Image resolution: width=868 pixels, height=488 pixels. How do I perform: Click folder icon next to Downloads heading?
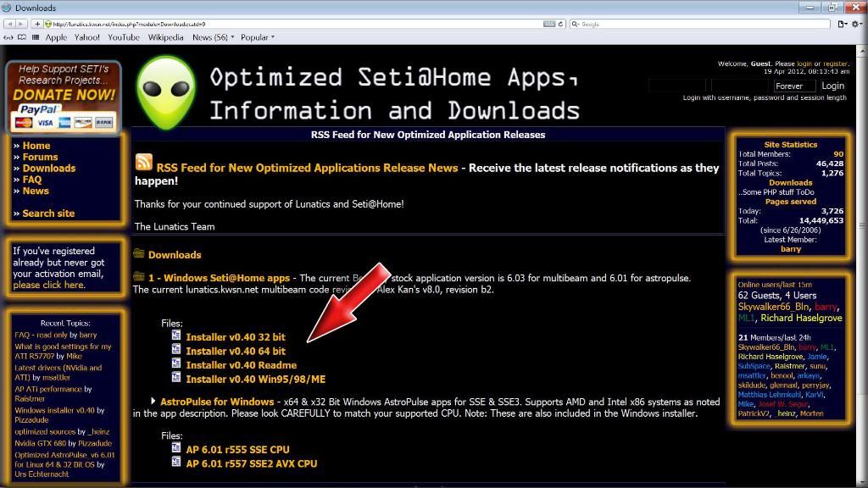pyautogui.click(x=139, y=254)
